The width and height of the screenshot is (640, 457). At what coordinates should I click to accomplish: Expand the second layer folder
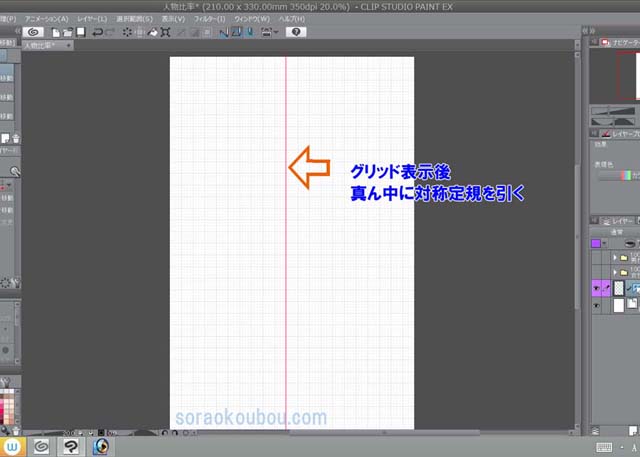tap(615, 272)
